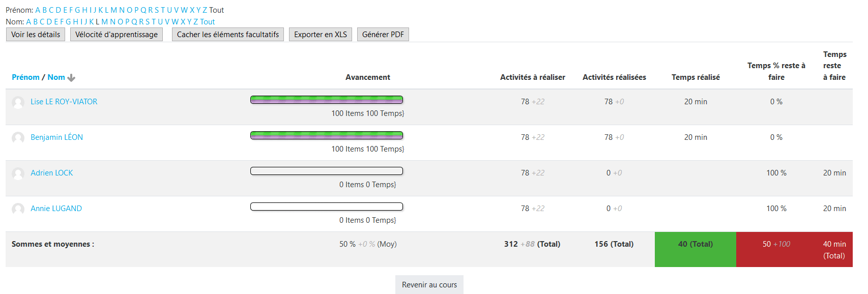Hide optional items with Cacher les éléments facultatifs
The width and height of the screenshot is (868, 294).
click(x=228, y=35)
